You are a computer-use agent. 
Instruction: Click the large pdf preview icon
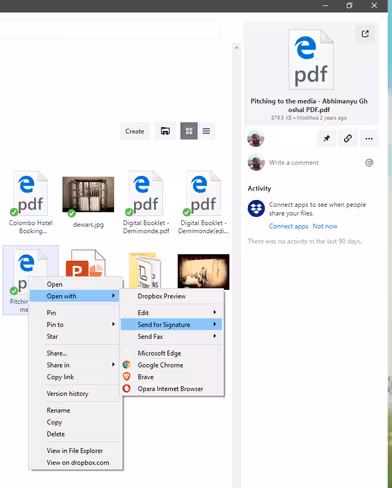pos(311,59)
